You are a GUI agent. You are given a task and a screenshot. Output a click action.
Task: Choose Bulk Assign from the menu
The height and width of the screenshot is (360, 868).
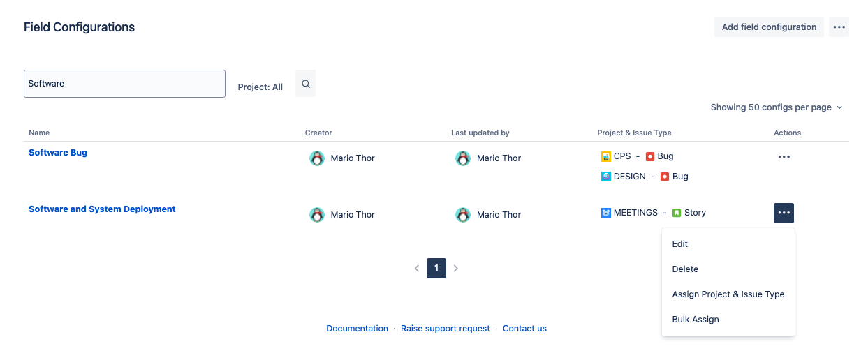[x=696, y=320]
